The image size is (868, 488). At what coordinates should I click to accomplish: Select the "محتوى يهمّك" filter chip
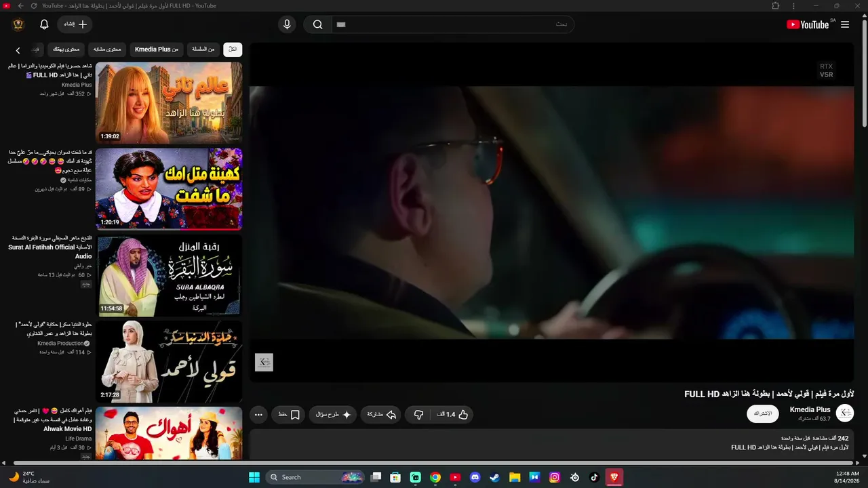66,49
